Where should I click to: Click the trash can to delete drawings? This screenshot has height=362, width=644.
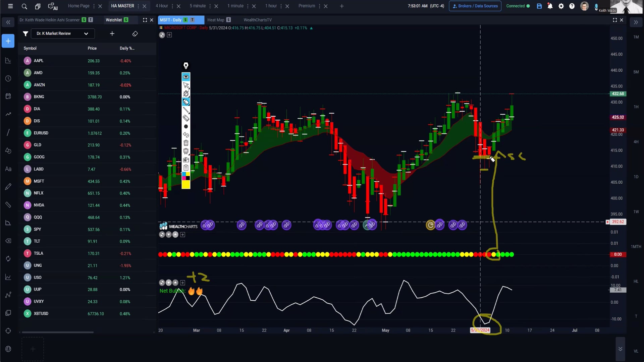click(186, 143)
